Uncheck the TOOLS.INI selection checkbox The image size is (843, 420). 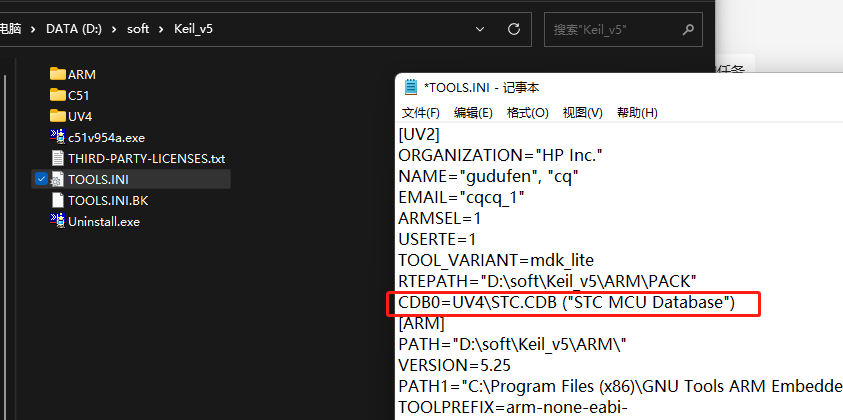[41, 179]
